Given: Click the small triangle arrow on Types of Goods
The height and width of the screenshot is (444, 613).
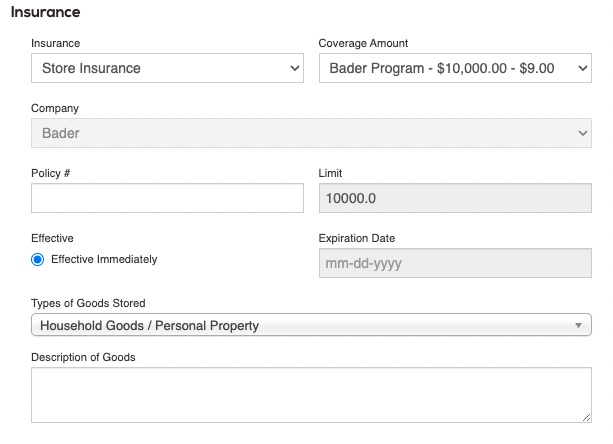Looking at the screenshot, I should 578,326.
